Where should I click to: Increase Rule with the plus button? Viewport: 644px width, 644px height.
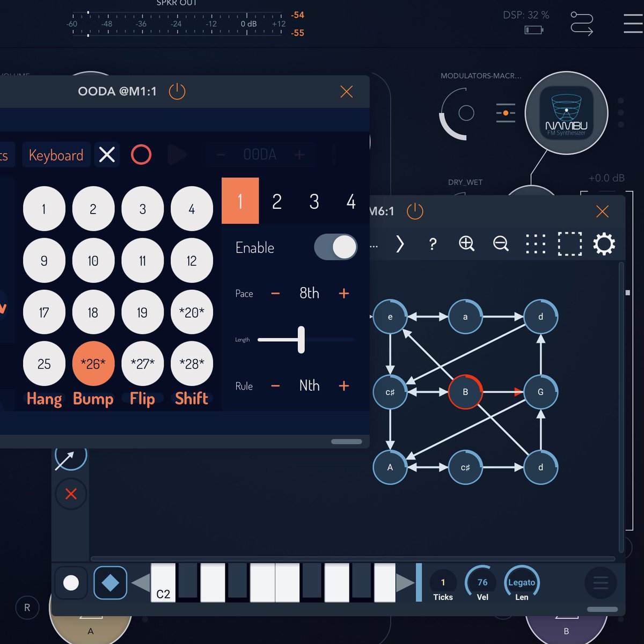coord(344,386)
